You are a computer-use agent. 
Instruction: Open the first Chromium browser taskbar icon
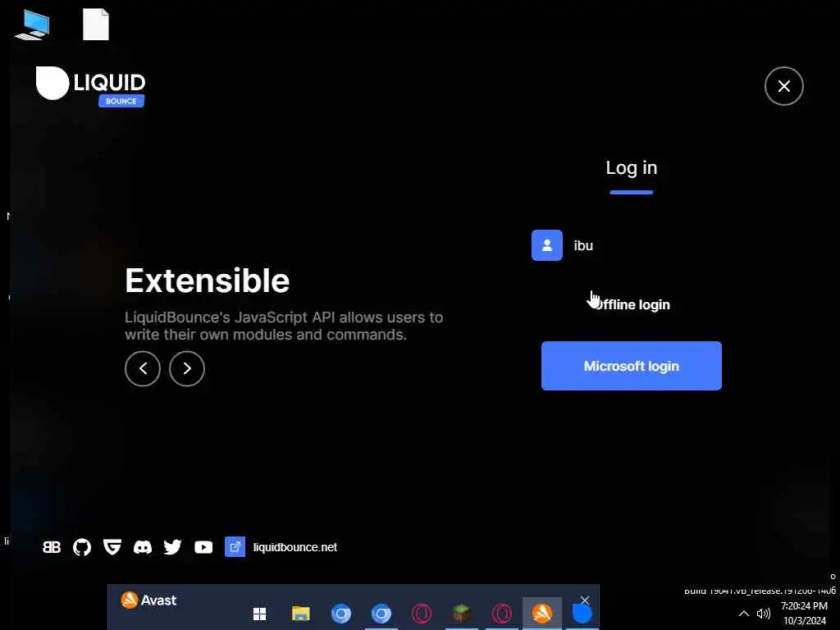pos(340,614)
